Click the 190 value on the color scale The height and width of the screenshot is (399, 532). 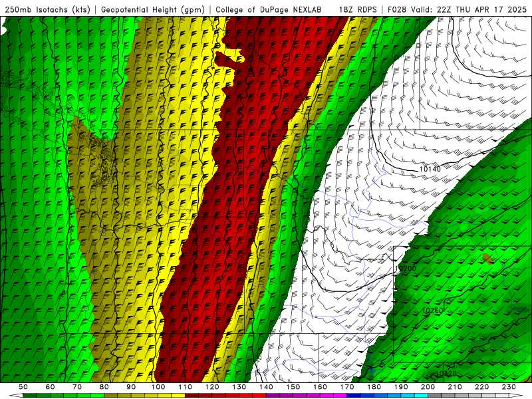pyautogui.click(x=401, y=387)
